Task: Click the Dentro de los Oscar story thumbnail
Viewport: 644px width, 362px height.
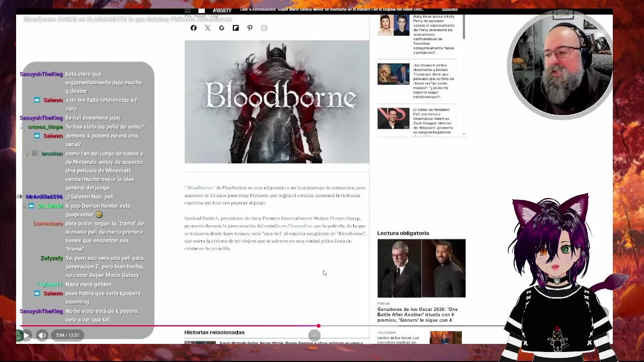Action: point(446,338)
